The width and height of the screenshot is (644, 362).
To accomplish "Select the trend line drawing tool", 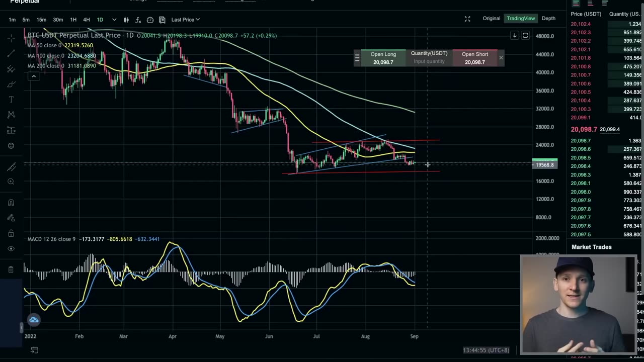I will (11, 54).
